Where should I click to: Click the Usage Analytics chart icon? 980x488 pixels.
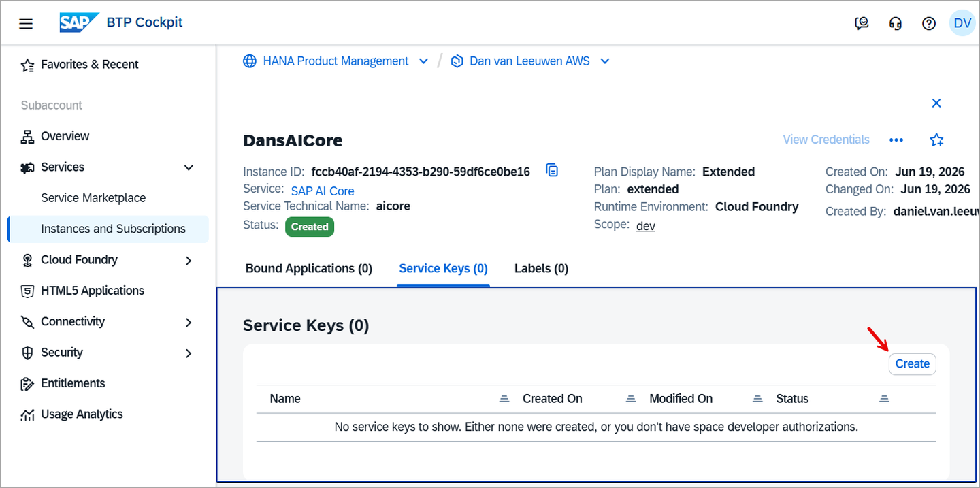27,414
